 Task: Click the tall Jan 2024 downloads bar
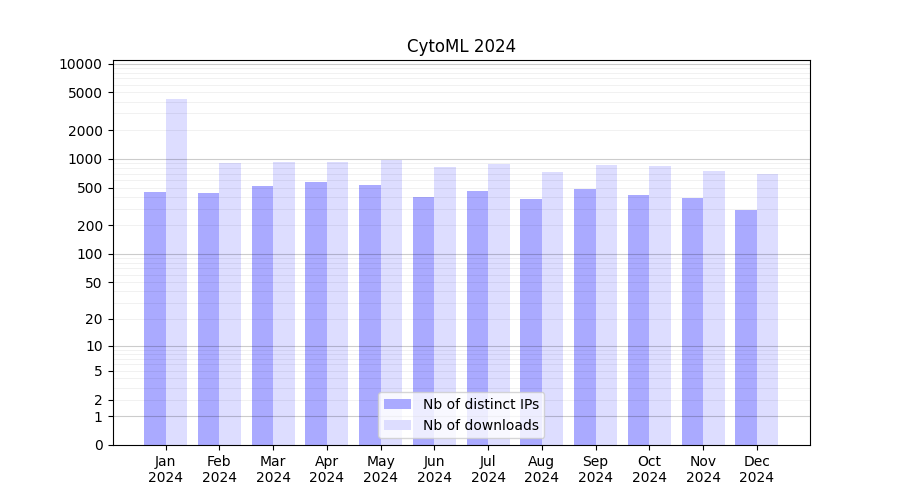(x=176, y=270)
